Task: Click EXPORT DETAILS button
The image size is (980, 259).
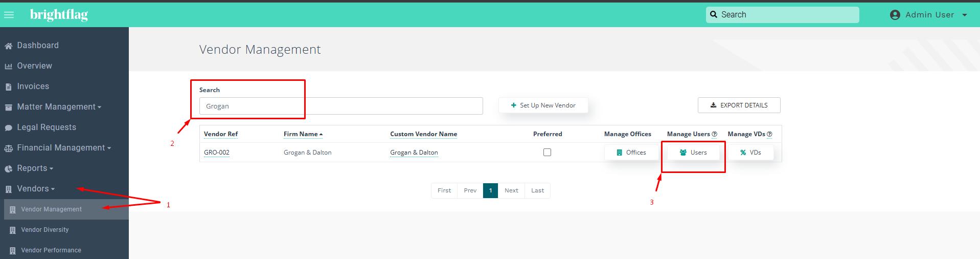Action: [739, 105]
